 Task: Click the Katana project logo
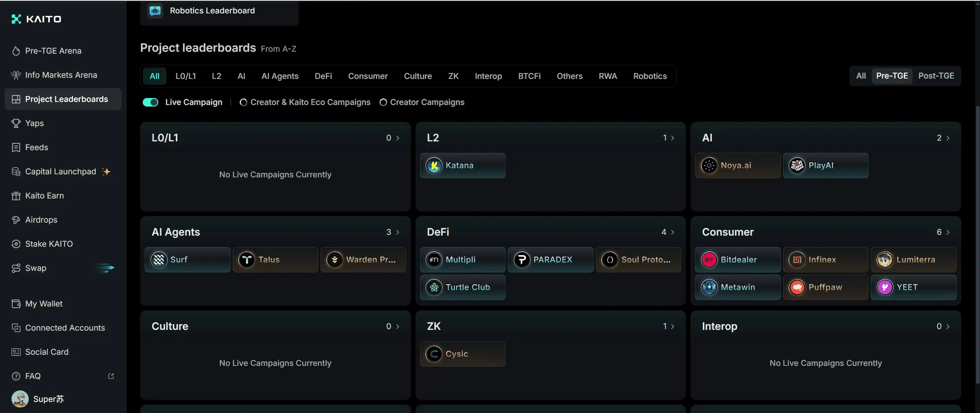point(434,166)
